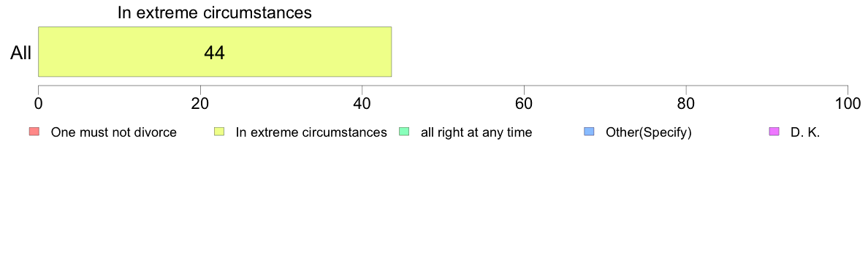Click the In extreme circumstances title above the bar

[215, 12]
